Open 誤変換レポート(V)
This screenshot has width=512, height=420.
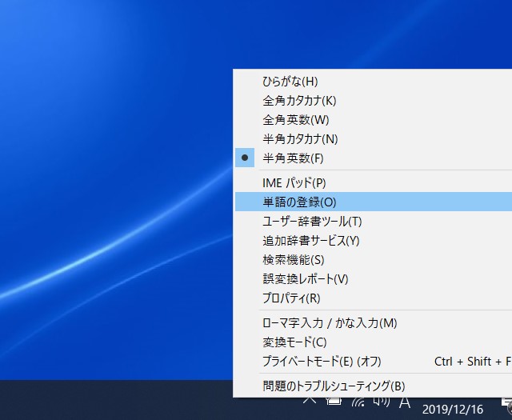pyautogui.click(x=374, y=278)
